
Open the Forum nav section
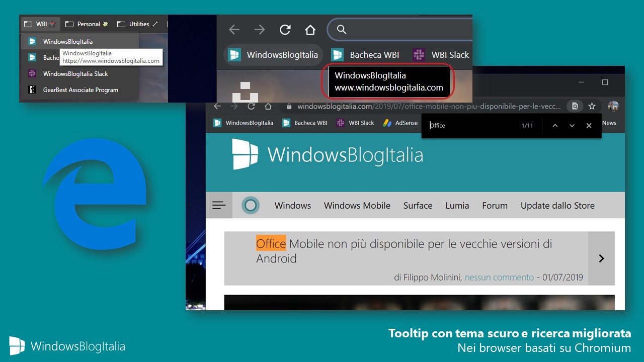(495, 206)
